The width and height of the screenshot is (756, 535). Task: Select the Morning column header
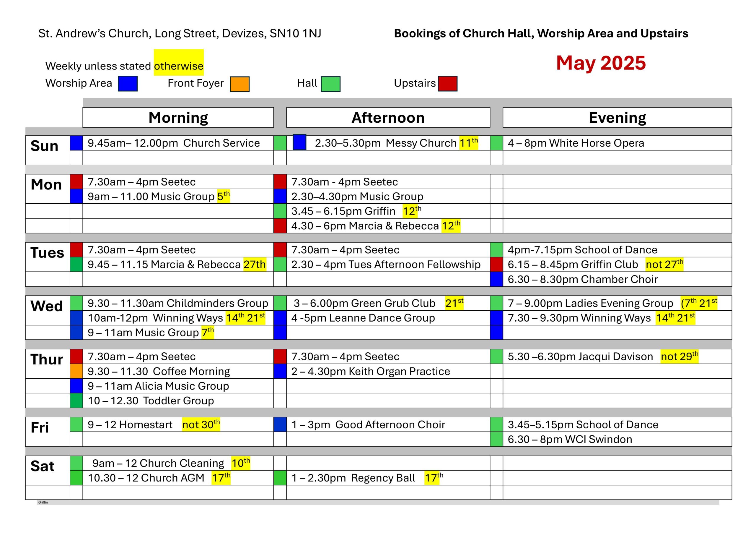178,117
